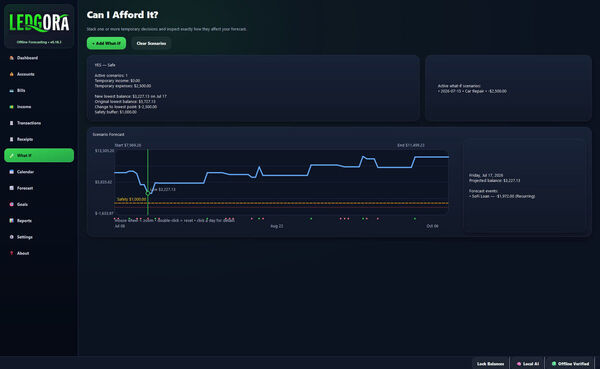
Task: Click the Dashboard icon in the sidebar
Action: (x=11, y=58)
